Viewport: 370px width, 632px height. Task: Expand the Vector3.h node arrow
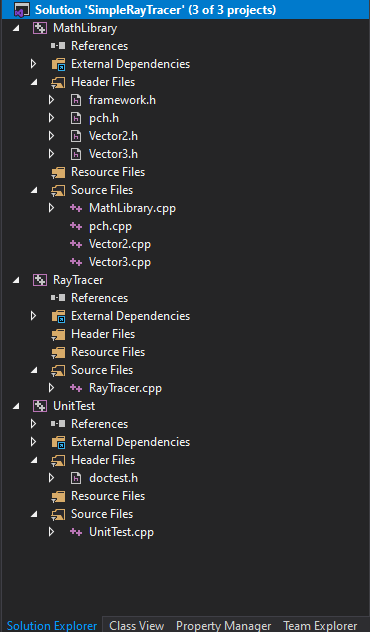click(x=51, y=154)
